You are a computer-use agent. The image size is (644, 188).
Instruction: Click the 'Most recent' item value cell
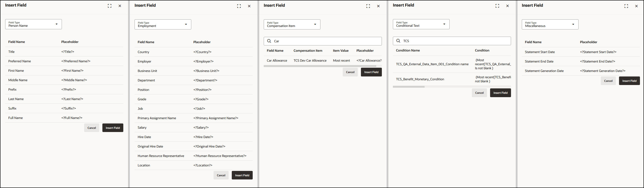coord(342,60)
